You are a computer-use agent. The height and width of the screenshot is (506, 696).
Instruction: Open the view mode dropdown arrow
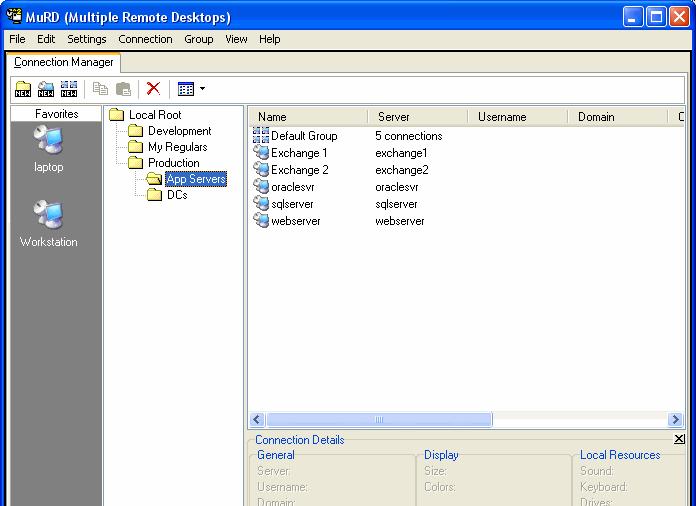pos(202,88)
